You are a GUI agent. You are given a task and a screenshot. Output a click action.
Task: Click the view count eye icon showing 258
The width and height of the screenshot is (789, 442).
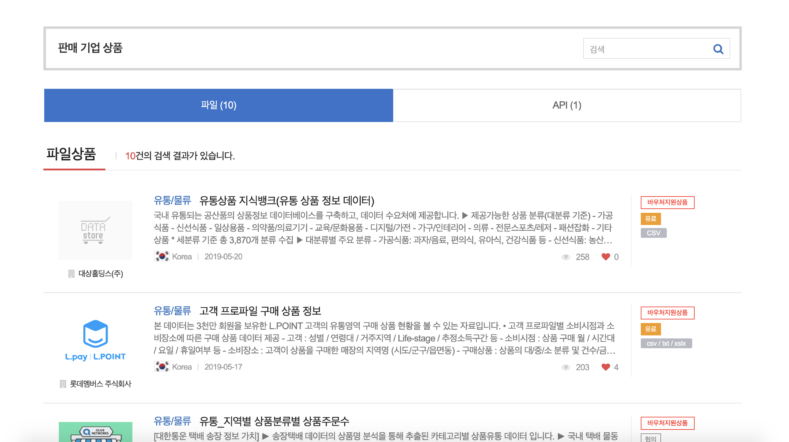point(566,257)
